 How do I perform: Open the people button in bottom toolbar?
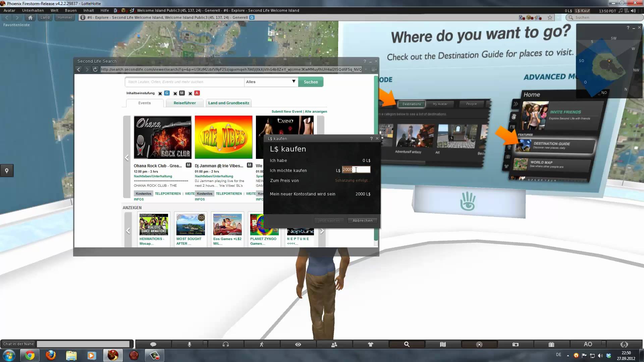coord(334,344)
